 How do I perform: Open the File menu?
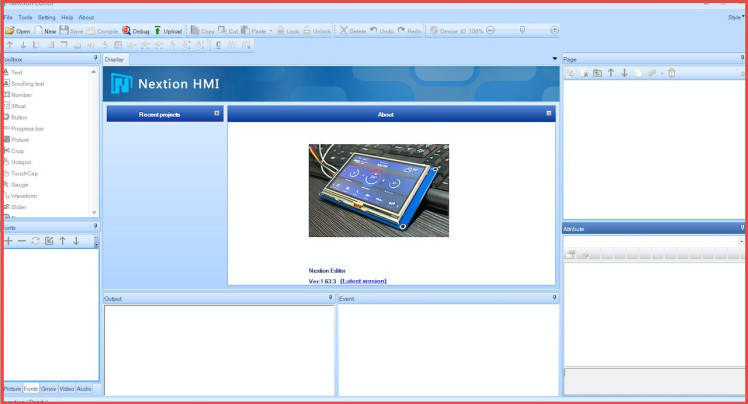coord(8,17)
